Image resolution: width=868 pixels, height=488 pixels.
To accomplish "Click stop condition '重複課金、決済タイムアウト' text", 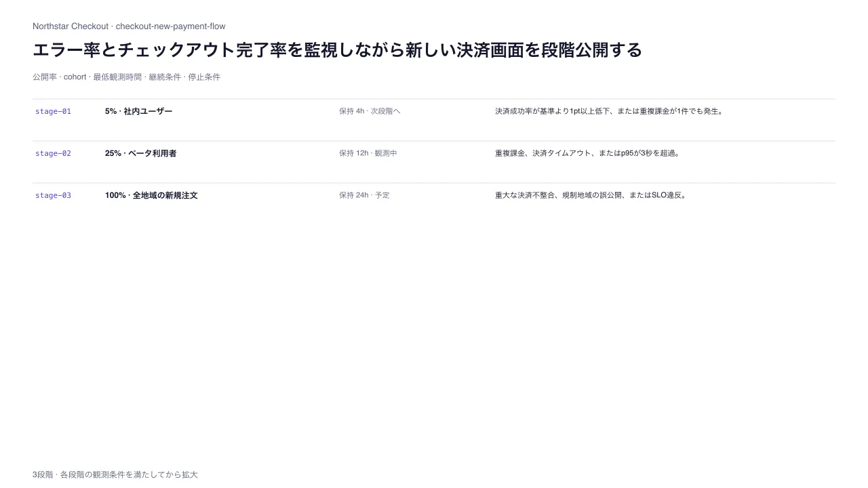I will click(587, 153).
